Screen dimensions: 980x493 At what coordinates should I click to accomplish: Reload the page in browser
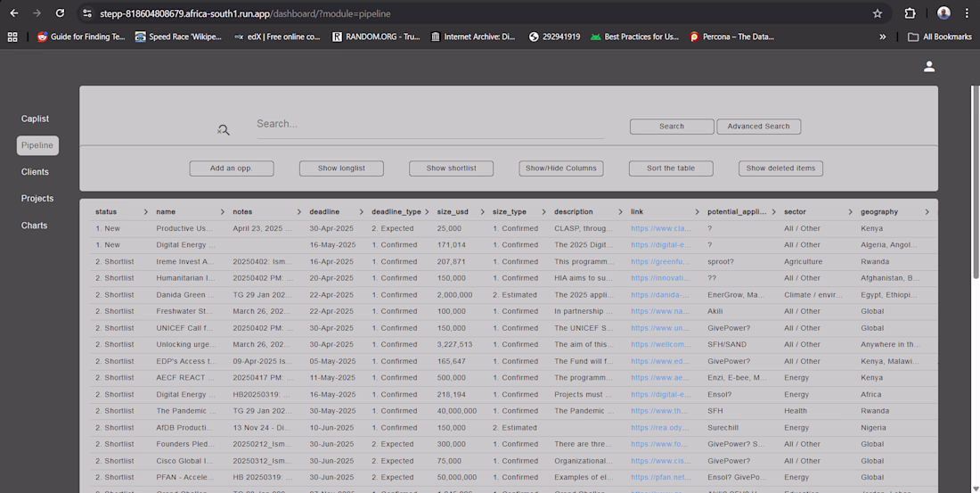(60, 13)
